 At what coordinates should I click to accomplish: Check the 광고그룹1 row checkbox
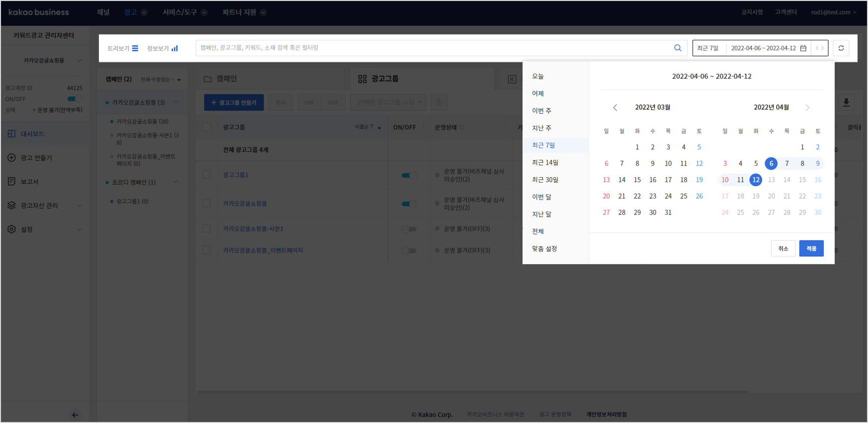click(x=206, y=175)
